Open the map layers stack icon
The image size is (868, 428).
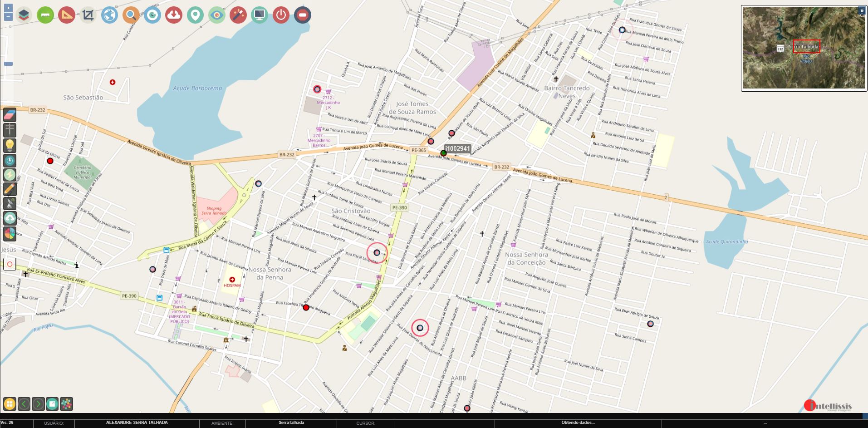pyautogui.click(x=24, y=15)
